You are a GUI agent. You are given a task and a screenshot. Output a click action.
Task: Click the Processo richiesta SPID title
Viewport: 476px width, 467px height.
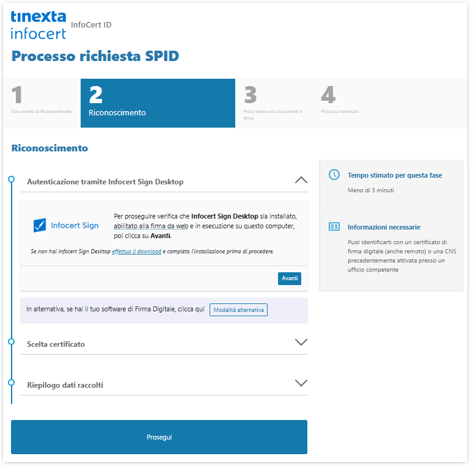(x=96, y=57)
